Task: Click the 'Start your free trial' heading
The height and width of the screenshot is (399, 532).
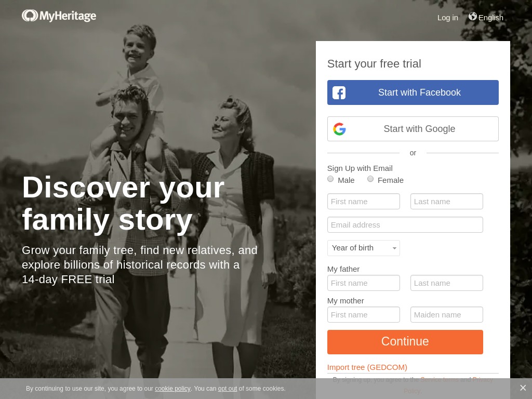Action: [x=374, y=64]
